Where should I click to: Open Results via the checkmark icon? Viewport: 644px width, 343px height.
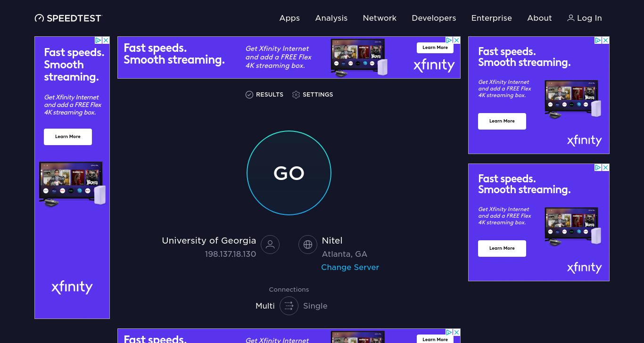(x=249, y=95)
